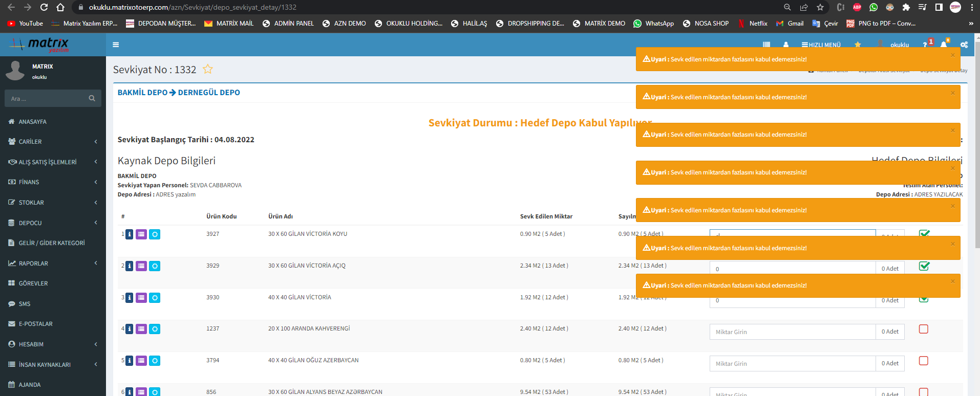Open the AZN DEMO bookmark
This screenshot has width=980, height=396.
point(344,24)
